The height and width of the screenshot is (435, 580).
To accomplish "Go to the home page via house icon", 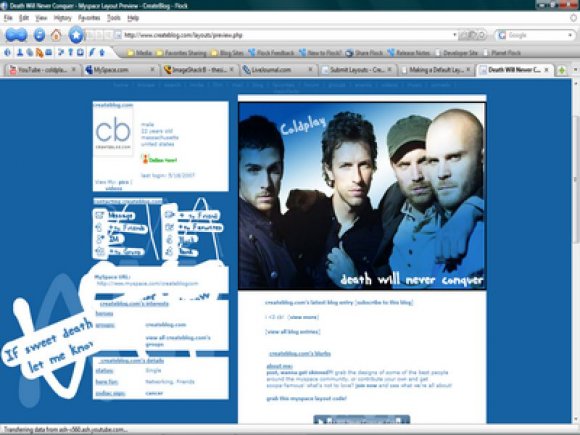I will pos(56,35).
